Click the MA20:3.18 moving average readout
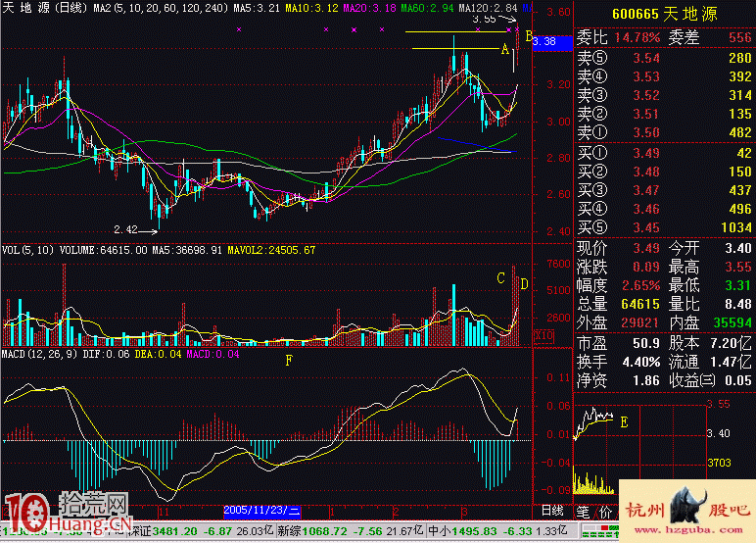756x543 pixels. pos(369,8)
